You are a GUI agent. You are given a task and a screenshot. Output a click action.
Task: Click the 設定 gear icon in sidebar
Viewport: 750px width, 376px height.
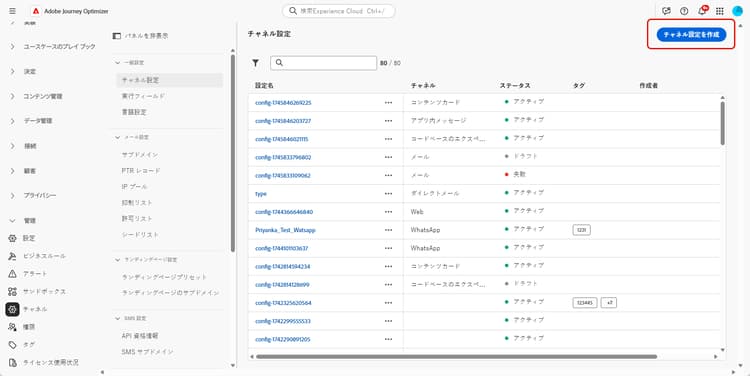click(12, 238)
